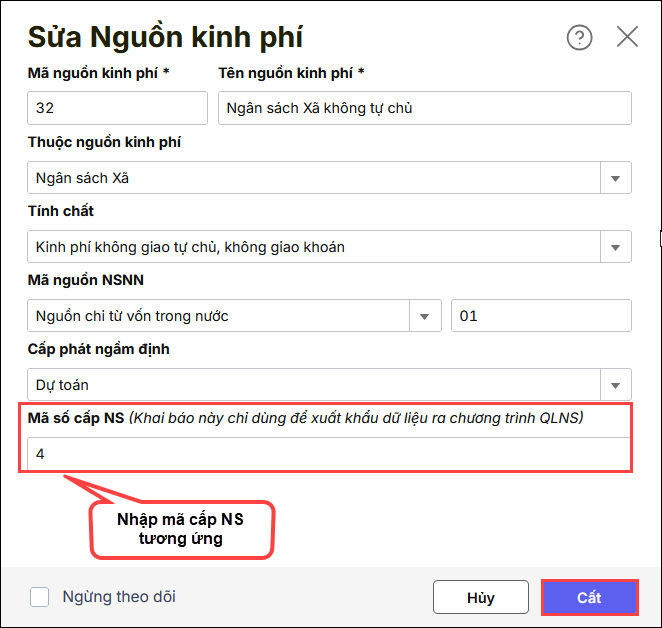Click the 'Ngừng theo dõi' label text
This screenshot has width=662, height=628.
coord(119,597)
